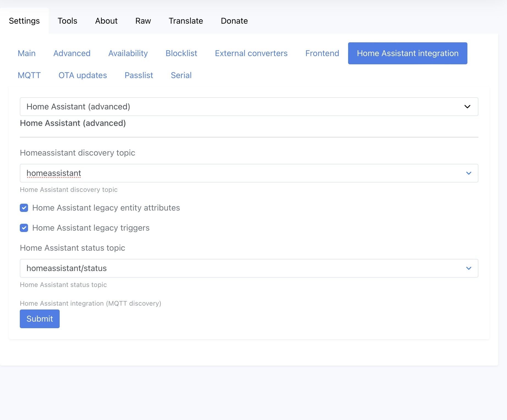This screenshot has height=420, width=507.
Task: Select the Raw tab
Action: click(143, 21)
